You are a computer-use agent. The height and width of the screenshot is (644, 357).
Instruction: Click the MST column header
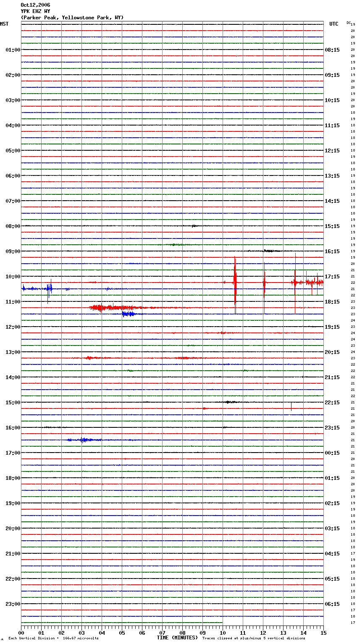point(4,24)
